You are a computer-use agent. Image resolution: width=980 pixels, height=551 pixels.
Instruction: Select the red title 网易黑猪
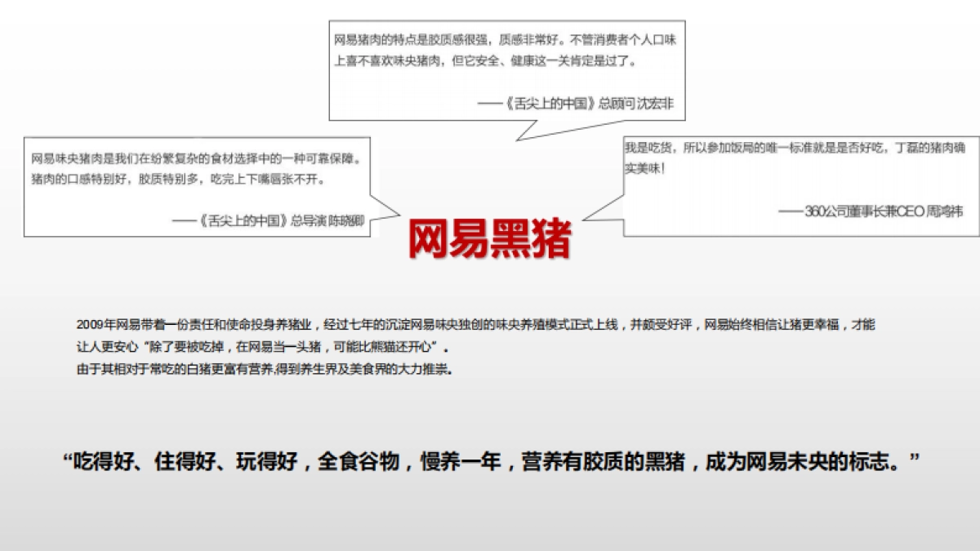490,237
